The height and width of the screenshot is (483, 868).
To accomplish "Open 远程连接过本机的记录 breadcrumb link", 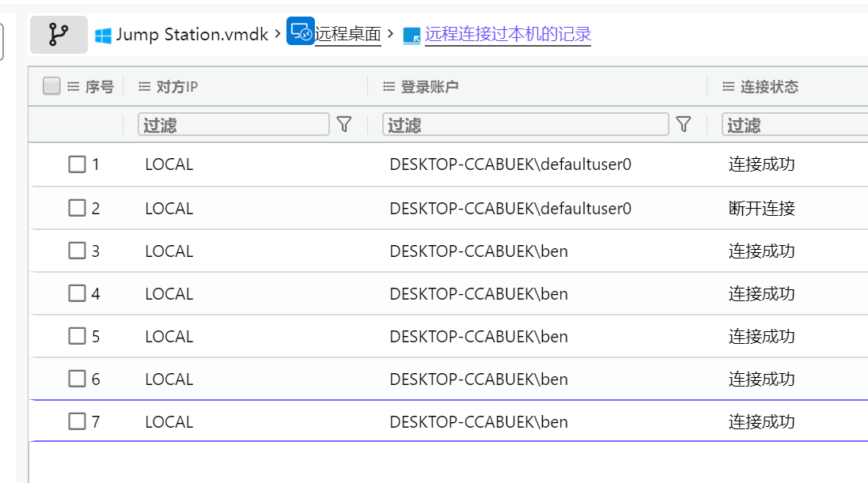I will [508, 34].
